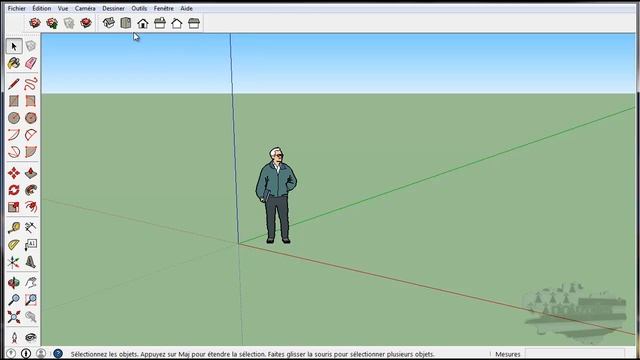Switch to Back view outline house
640x360 pixels.
coord(177,23)
